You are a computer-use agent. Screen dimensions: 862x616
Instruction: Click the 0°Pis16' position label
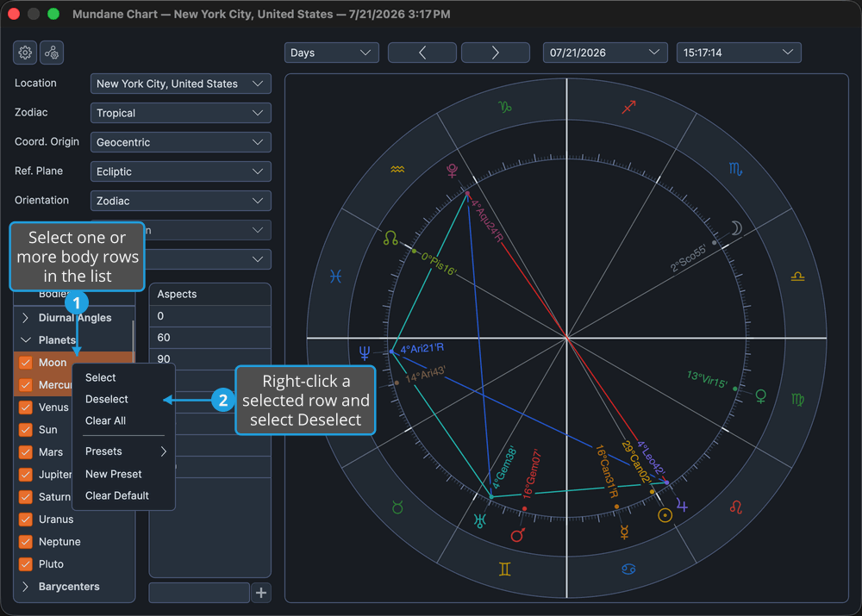(x=439, y=264)
